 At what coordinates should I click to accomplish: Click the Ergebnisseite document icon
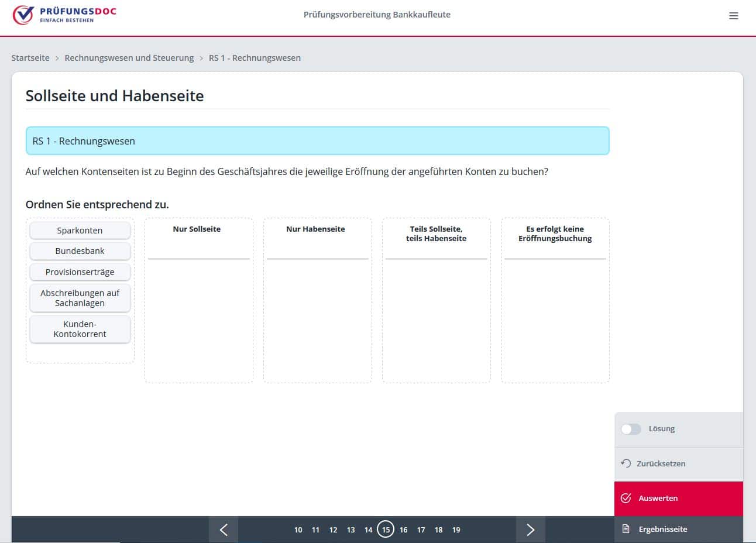626,529
